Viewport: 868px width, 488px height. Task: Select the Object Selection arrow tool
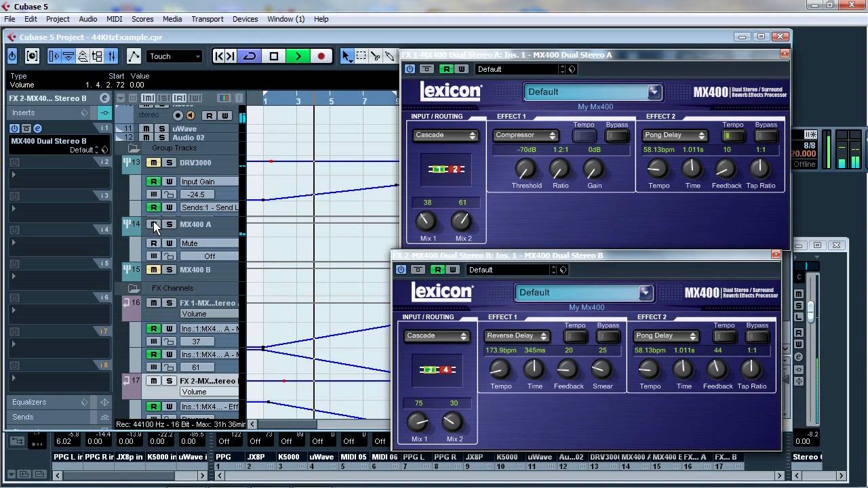tap(347, 56)
